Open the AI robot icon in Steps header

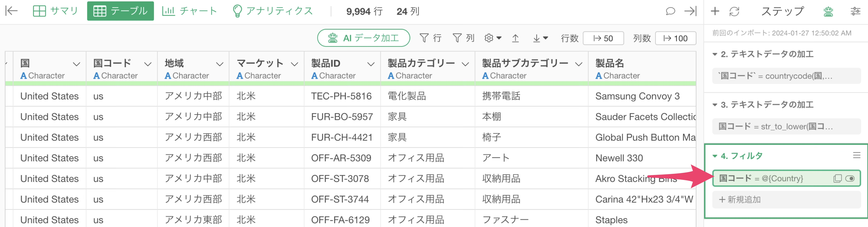[828, 12]
